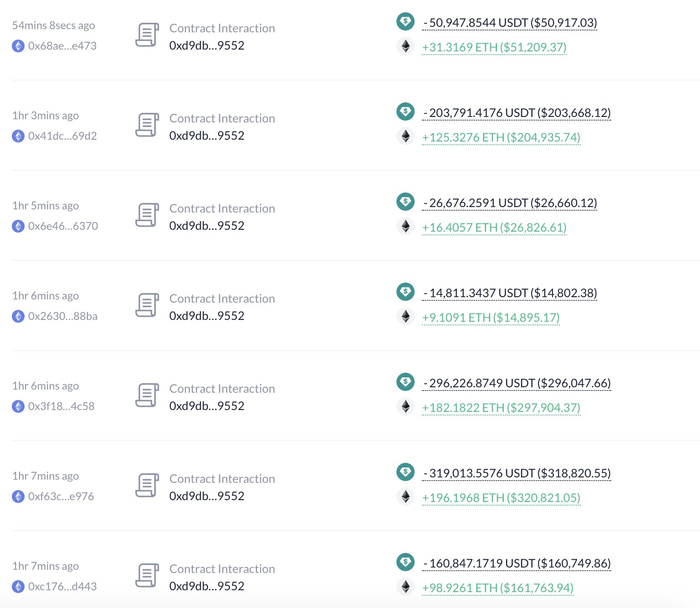The height and width of the screenshot is (608, 700).
Task: Open contract 0xd9db...9552 in the 0xf63c...e976 row
Action: (207, 496)
